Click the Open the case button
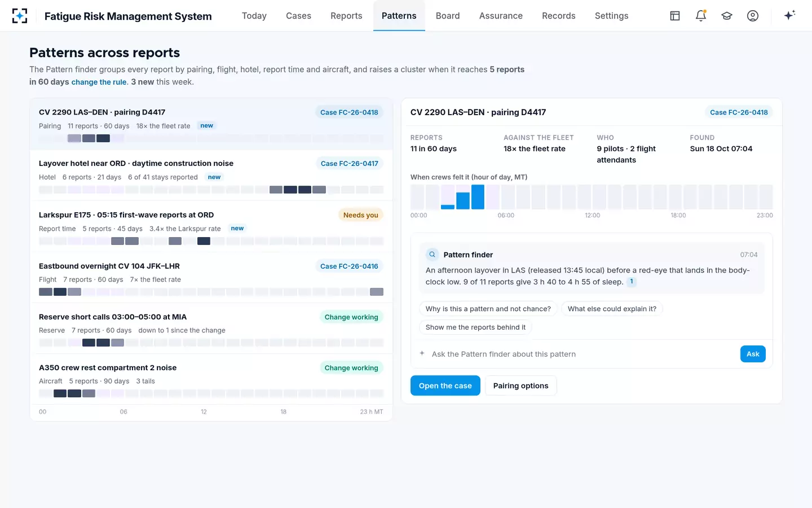 tap(445, 386)
